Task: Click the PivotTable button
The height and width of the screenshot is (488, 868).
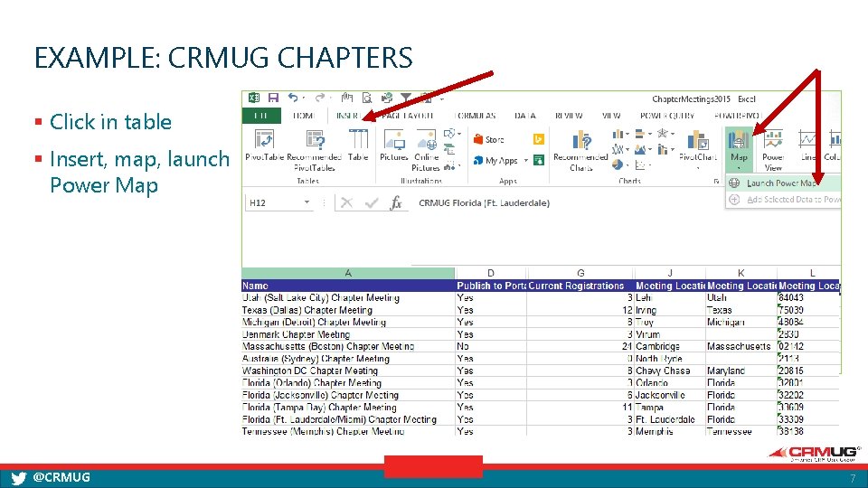Action: click(x=264, y=145)
